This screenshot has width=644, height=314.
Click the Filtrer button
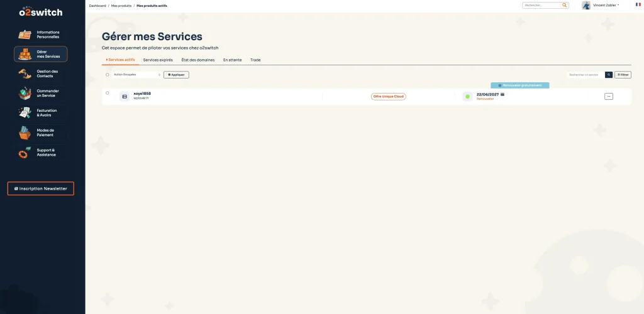coord(623,75)
